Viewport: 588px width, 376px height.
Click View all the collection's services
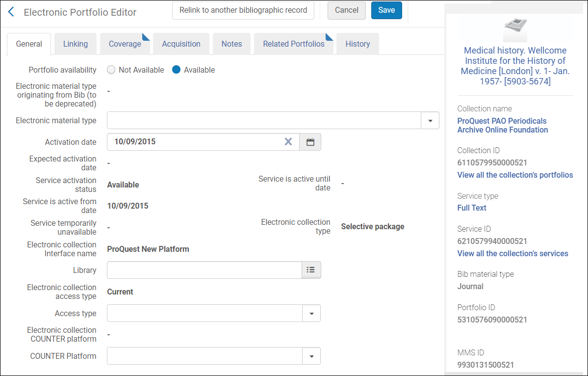point(512,253)
